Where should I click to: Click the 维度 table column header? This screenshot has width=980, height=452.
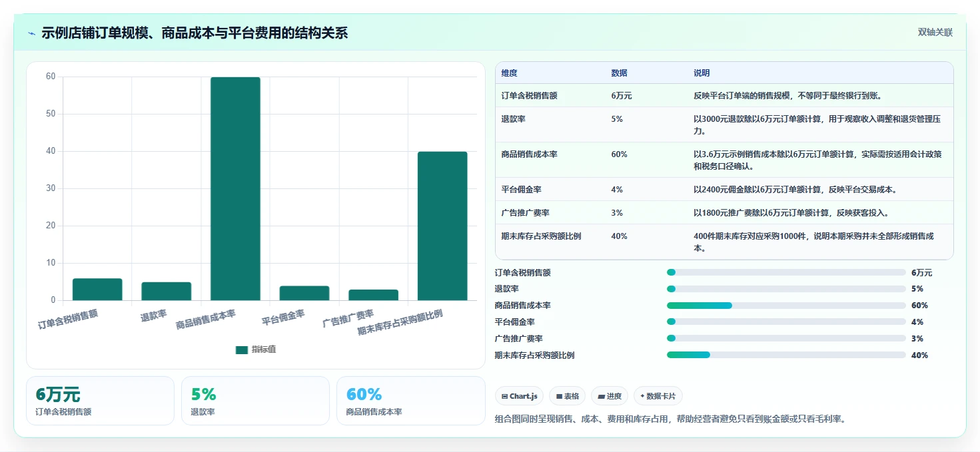click(x=510, y=73)
